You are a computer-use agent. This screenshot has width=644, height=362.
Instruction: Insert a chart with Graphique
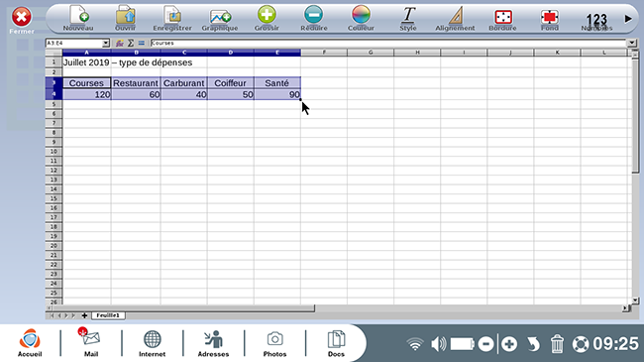click(220, 17)
